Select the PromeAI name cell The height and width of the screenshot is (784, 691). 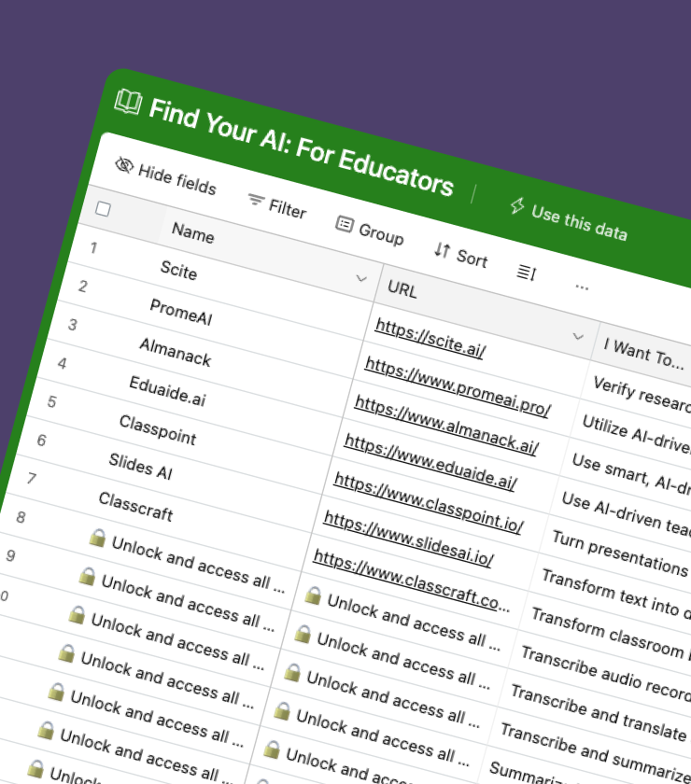[181, 312]
